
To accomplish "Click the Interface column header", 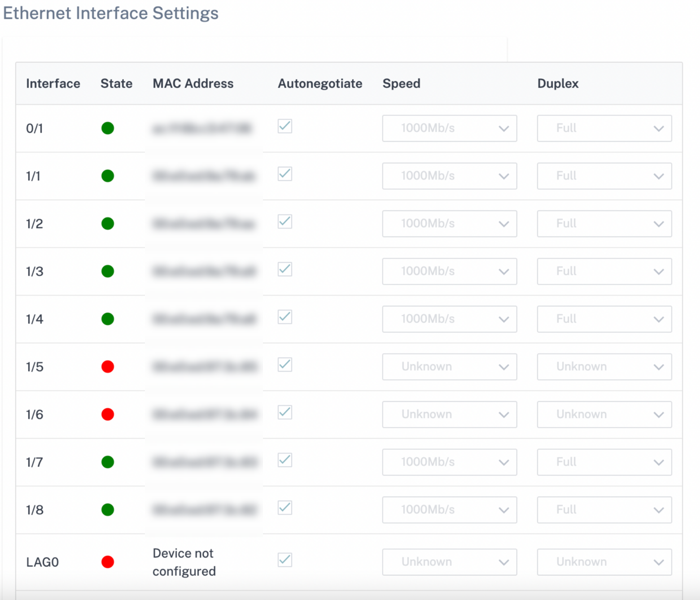I will (53, 83).
